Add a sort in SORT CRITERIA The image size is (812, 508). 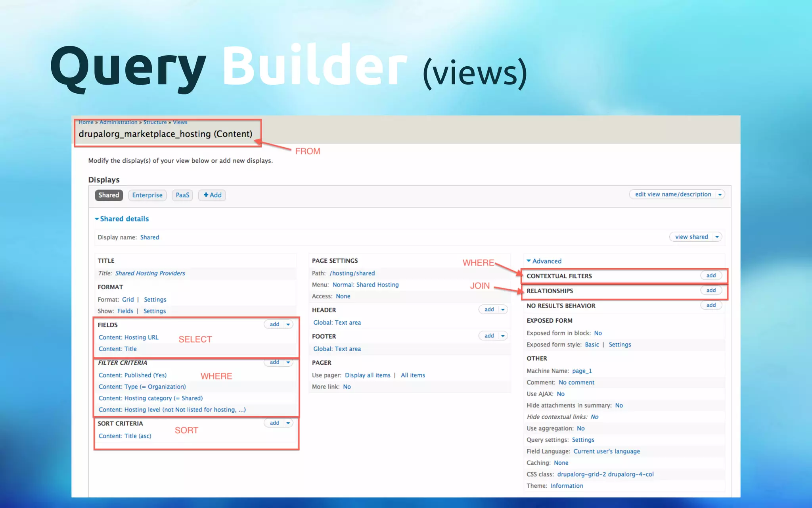pyautogui.click(x=274, y=423)
